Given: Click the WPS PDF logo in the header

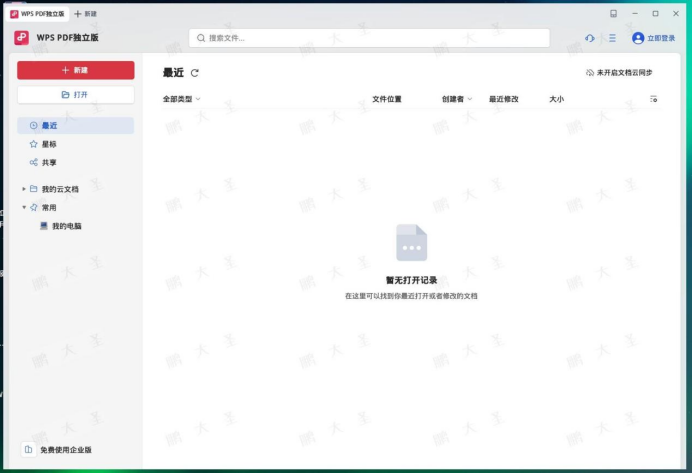Looking at the screenshot, I should [x=21, y=38].
